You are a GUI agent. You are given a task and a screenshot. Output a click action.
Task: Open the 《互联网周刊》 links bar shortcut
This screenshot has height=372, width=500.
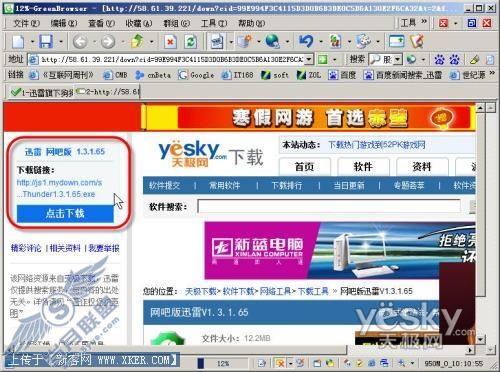pos(61,75)
